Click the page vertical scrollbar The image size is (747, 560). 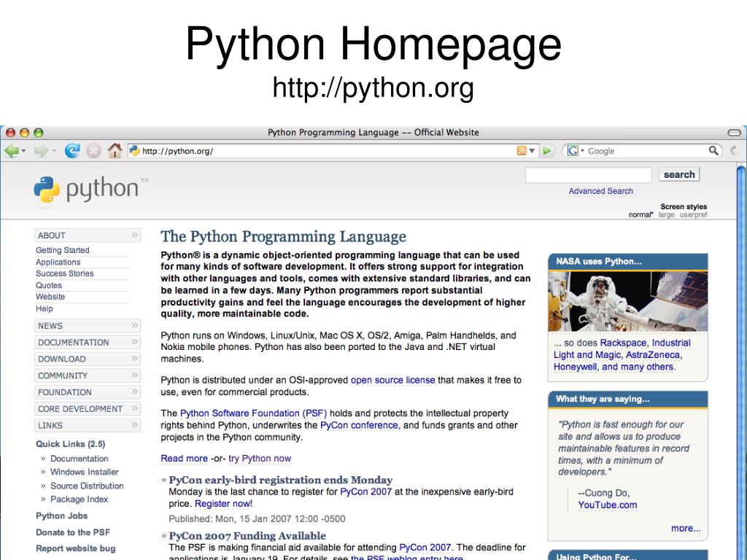pos(741,362)
